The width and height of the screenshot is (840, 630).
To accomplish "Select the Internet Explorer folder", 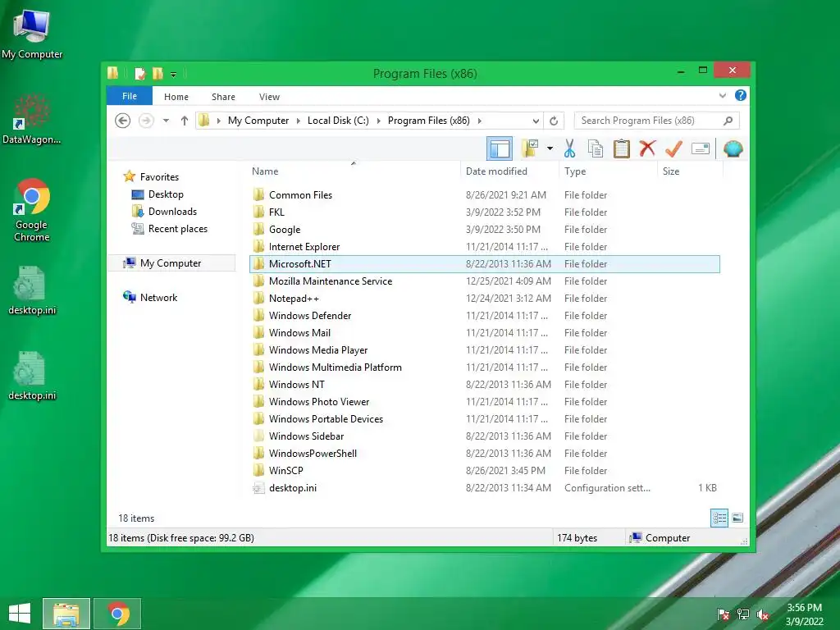I will [x=485, y=246].
